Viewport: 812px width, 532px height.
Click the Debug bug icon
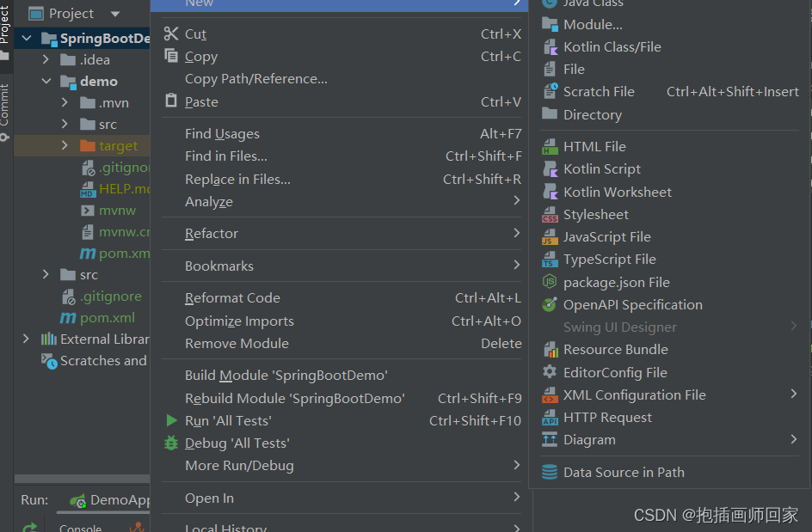pos(171,443)
